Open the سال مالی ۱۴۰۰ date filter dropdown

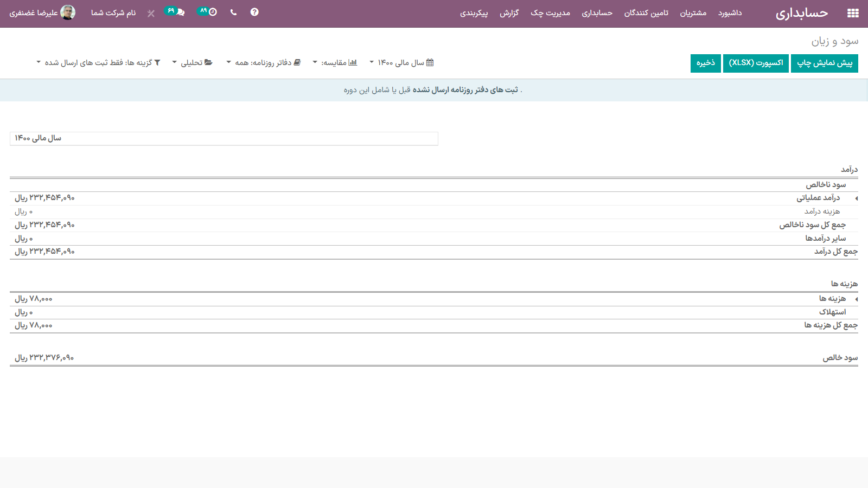point(401,62)
